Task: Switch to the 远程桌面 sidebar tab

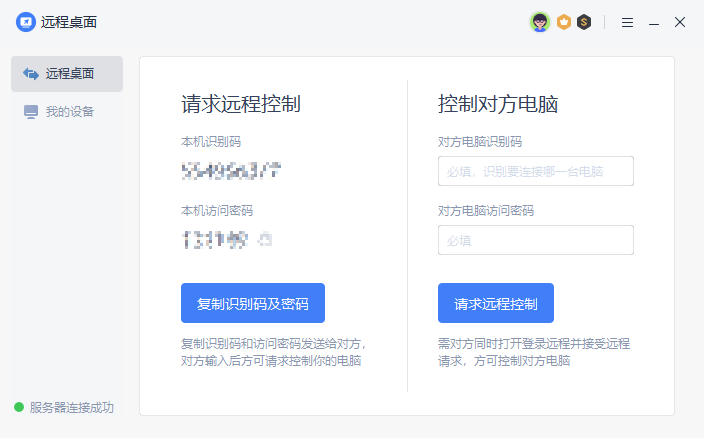Action: 67,74
